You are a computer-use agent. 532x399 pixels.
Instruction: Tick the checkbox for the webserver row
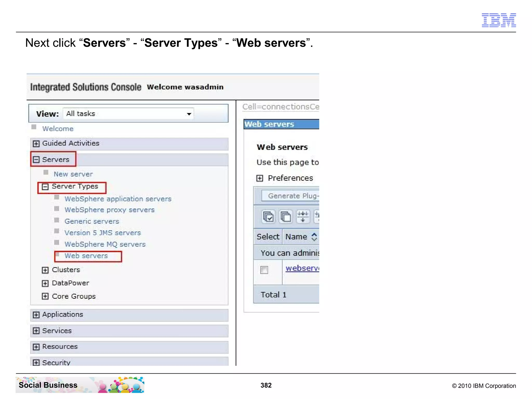point(264,270)
